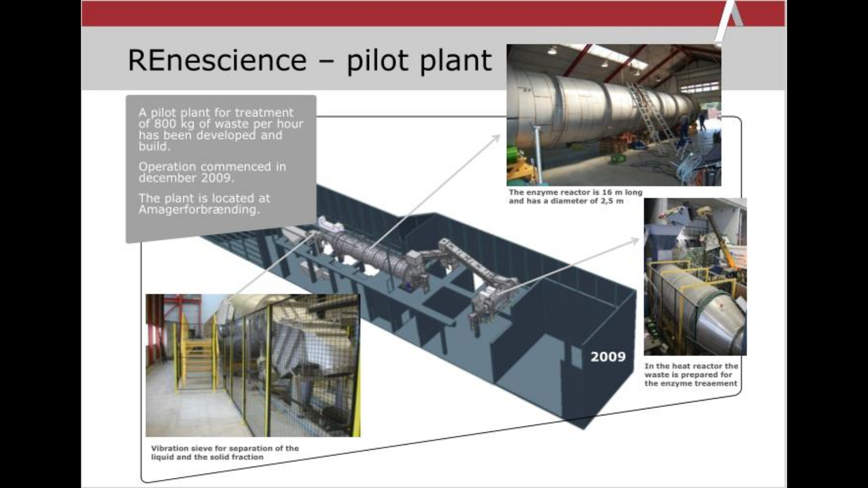868x488 pixels.
Task: Click the '2009' label on the building
Action: coord(608,357)
